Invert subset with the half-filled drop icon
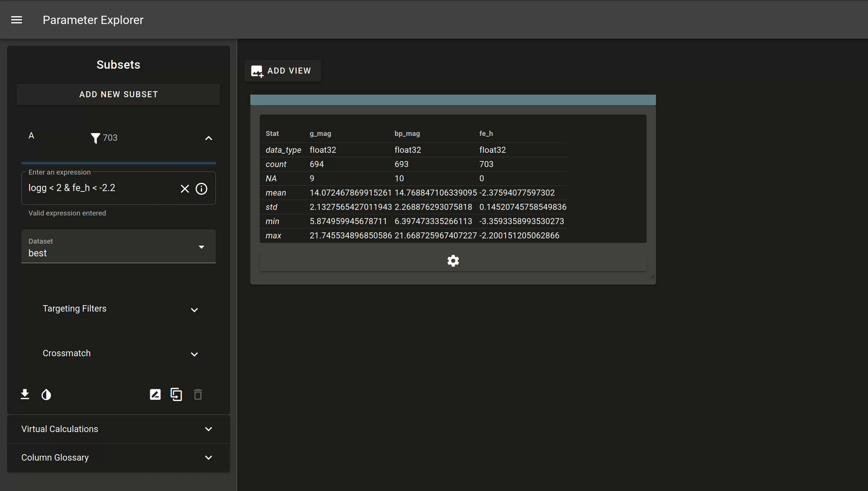868x491 pixels. 46,395
